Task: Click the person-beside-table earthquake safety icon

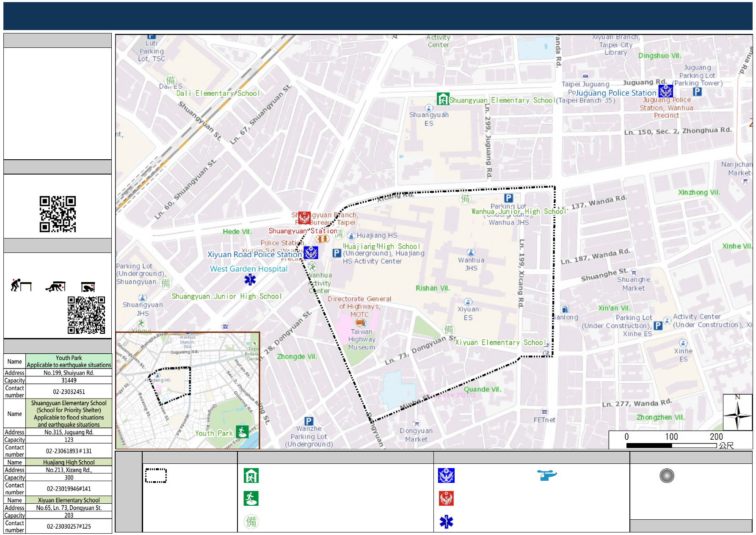Action: tap(21, 285)
